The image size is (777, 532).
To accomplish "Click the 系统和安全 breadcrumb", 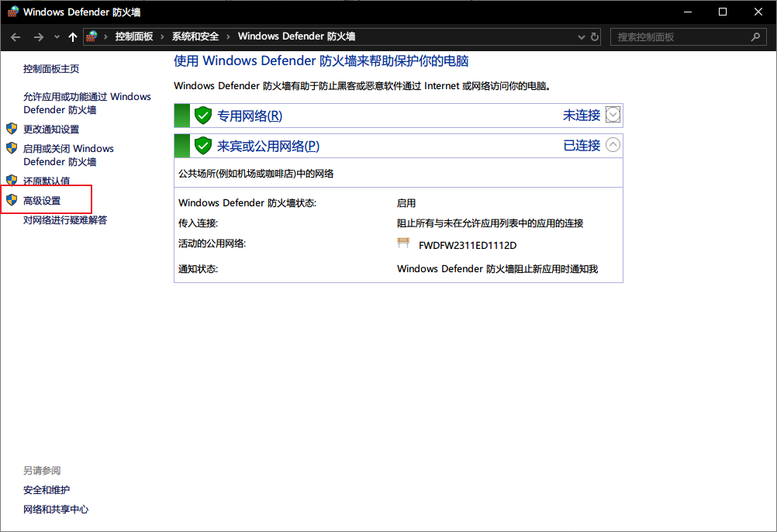I will click(195, 36).
